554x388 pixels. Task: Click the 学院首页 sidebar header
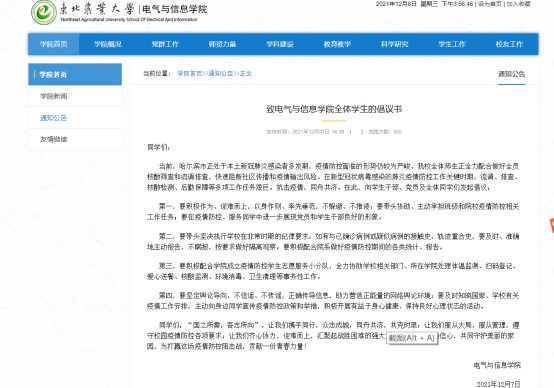click(x=75, y=74)
